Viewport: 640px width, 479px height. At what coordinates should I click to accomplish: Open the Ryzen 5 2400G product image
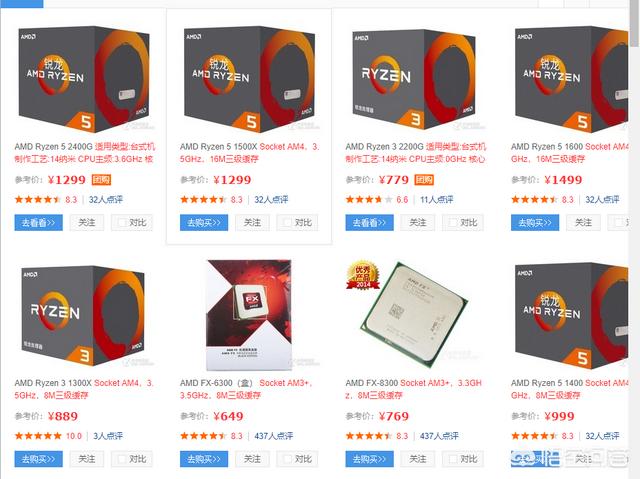pyautogui.click(x=84, y=78)
